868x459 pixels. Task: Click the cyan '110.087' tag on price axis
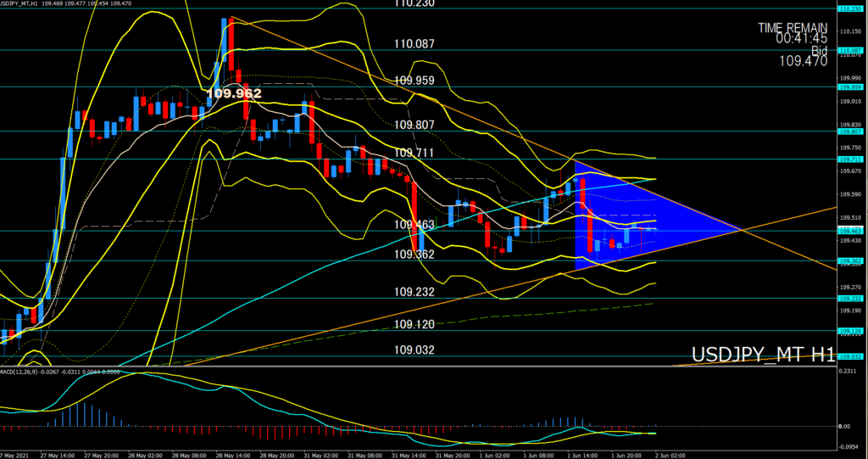click(x=851, y=50)
